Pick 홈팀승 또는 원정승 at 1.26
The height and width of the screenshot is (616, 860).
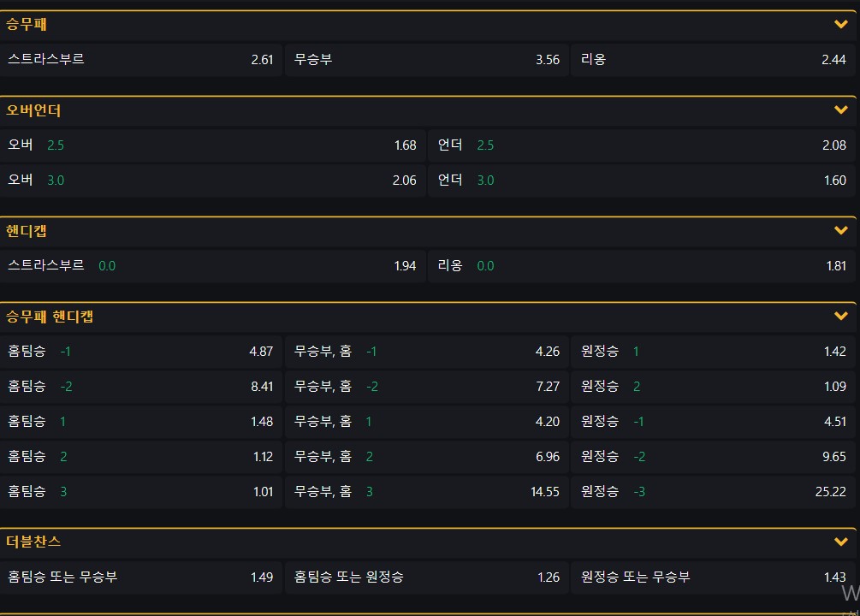tap(426, 577)
